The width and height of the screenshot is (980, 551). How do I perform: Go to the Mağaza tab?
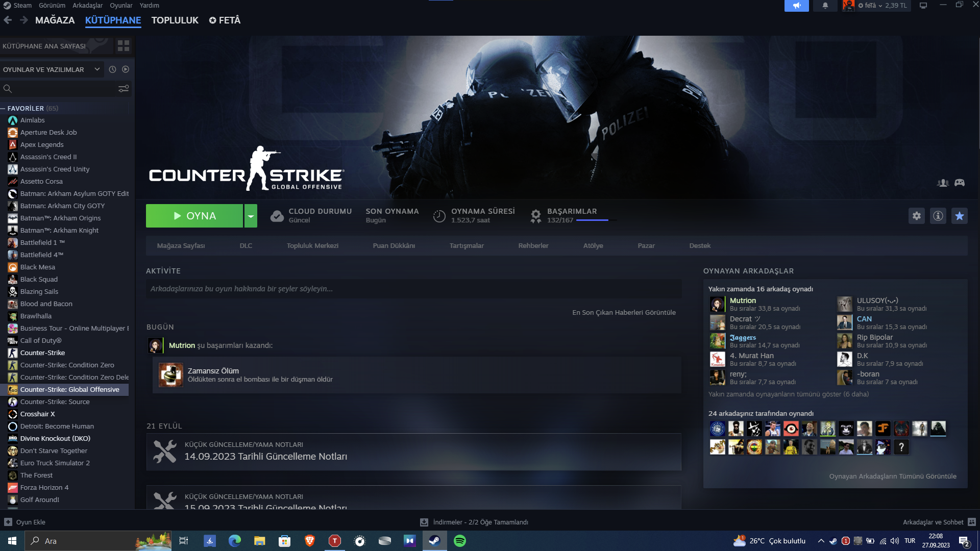55,20
